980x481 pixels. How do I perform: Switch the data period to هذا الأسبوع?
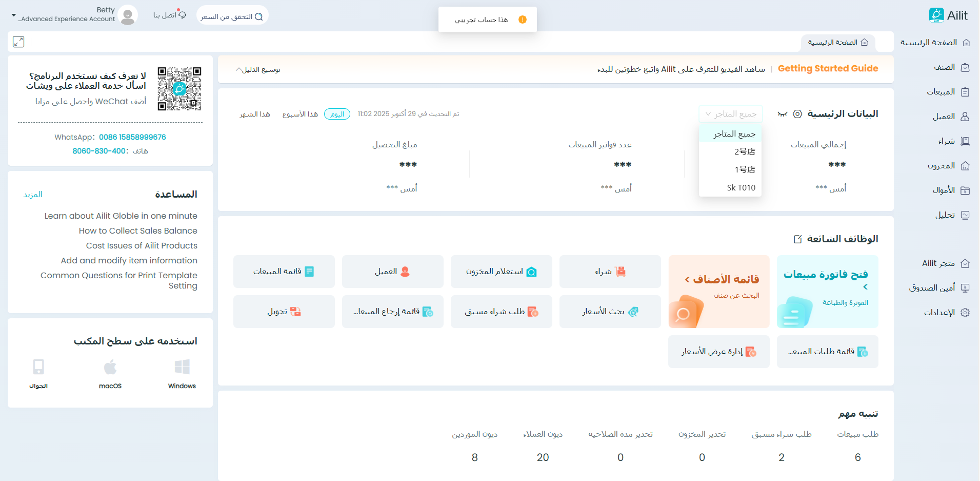[x=300, y=114]
